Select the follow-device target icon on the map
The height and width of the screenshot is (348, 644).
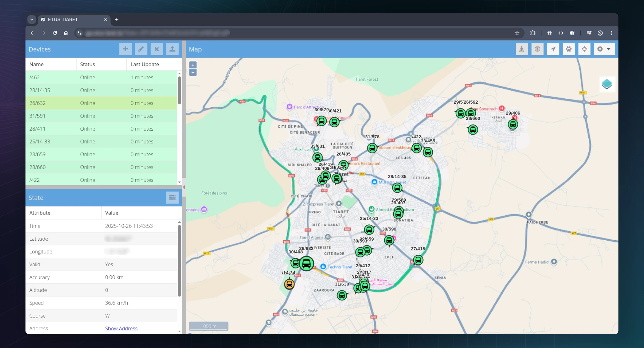pos(537,49)
